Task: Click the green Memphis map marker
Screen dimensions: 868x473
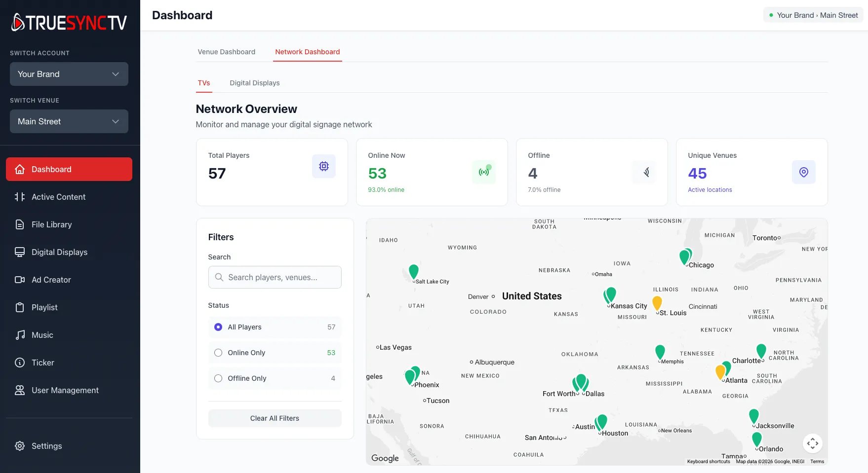Action: pos(660,352)
